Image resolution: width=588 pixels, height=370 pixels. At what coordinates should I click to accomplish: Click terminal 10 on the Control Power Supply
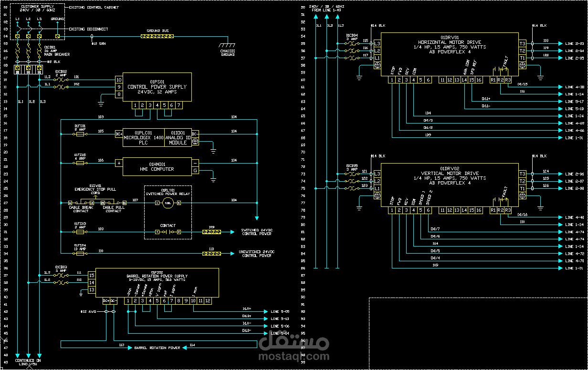click(x=119, y=80)
